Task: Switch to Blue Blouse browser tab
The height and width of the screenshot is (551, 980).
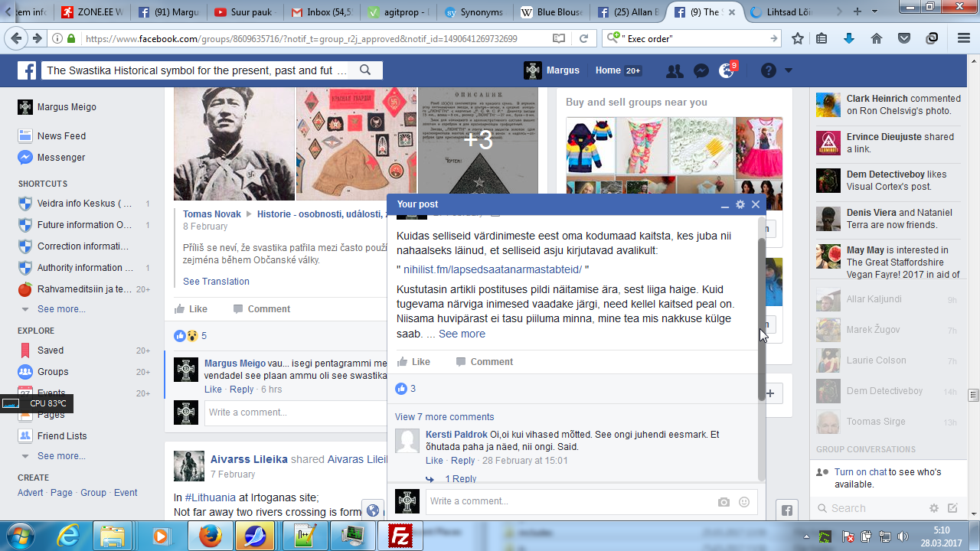Action: [550, 12]
